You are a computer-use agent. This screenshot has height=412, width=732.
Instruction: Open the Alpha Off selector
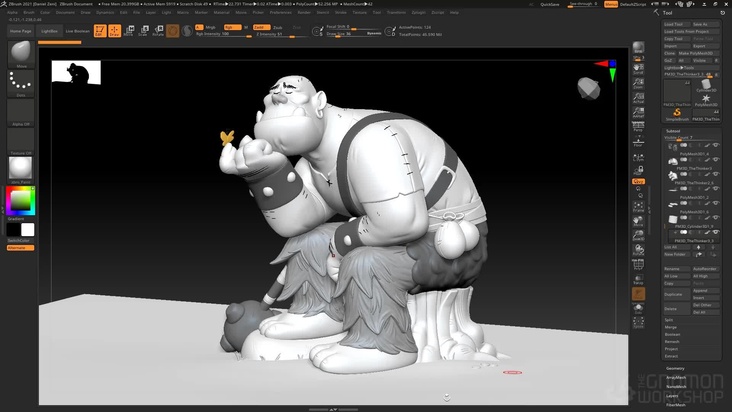point(21,112)
